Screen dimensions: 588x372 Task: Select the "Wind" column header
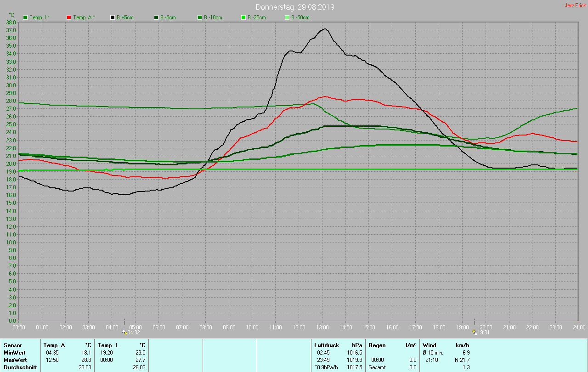click(x=429, y=345)
